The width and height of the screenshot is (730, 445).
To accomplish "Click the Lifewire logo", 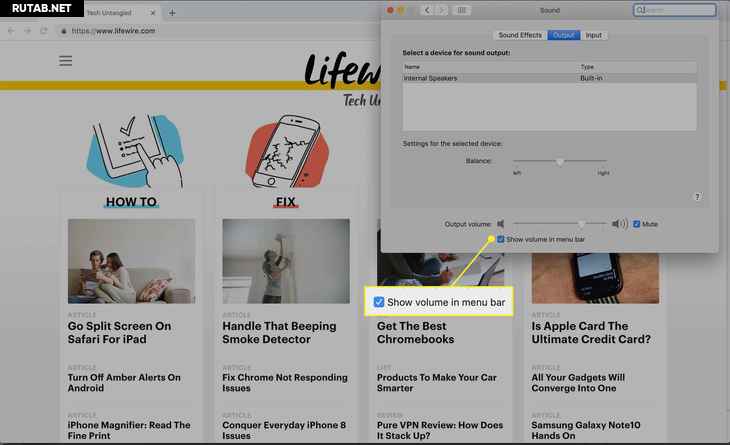I will click(342, 70).
